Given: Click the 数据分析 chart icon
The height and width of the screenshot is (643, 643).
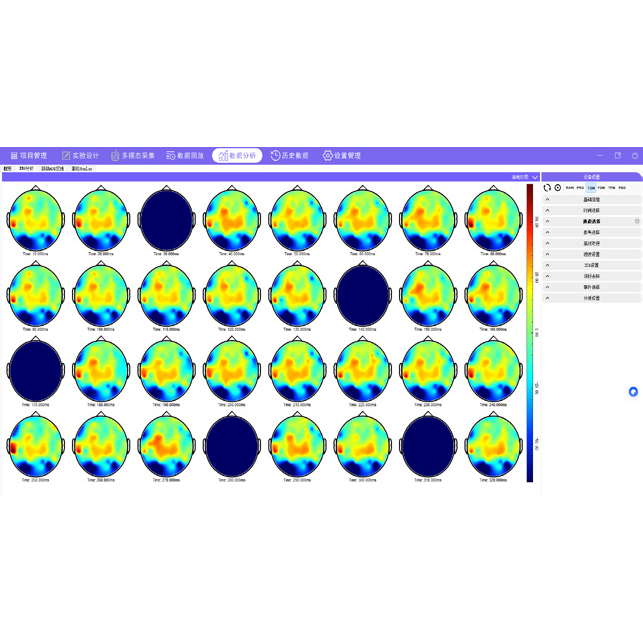Looking at the screenshot, I should pyautogui.click(x=223, y=156).
